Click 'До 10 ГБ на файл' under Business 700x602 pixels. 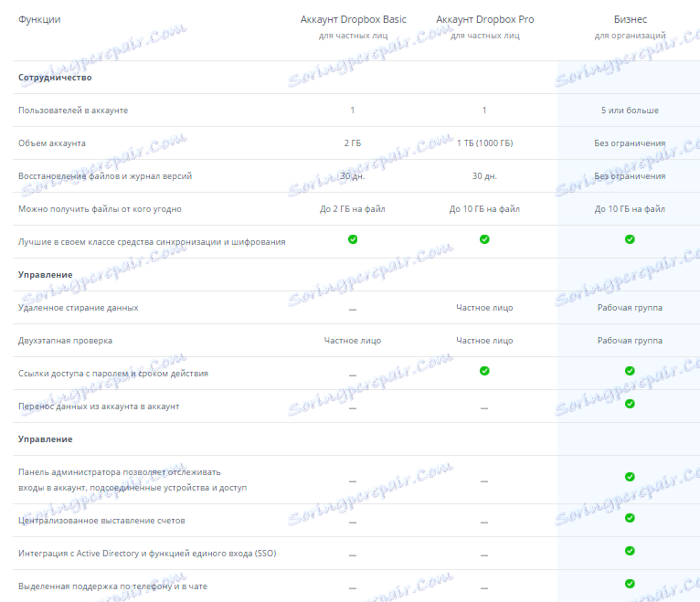tap(630, 209)
